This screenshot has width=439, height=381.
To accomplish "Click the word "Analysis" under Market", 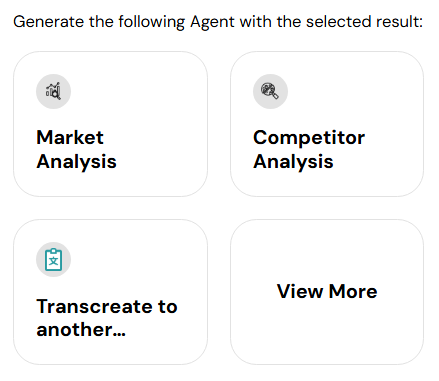I will 76,162.
